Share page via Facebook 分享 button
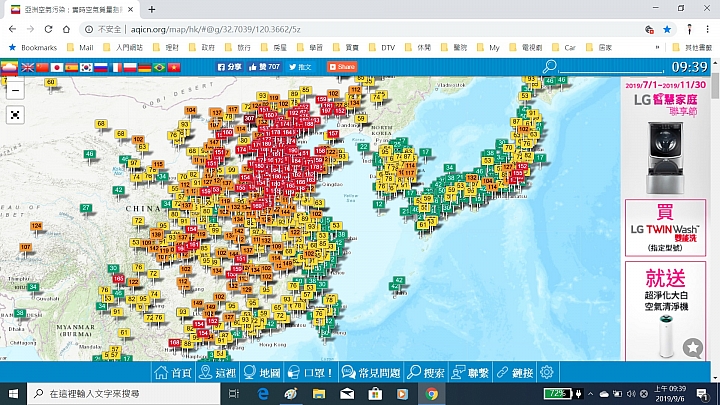 click(229, 67)
